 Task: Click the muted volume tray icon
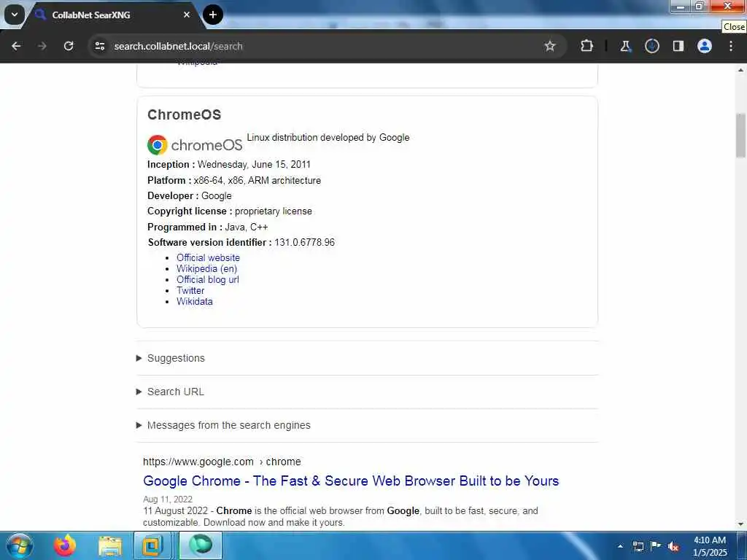pyautogui.click(x=673, y=546)
